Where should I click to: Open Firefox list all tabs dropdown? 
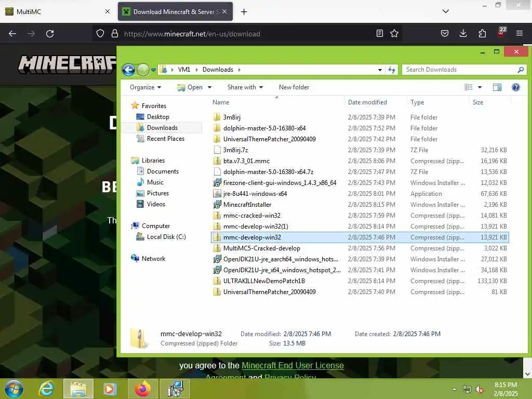[445, 11]
